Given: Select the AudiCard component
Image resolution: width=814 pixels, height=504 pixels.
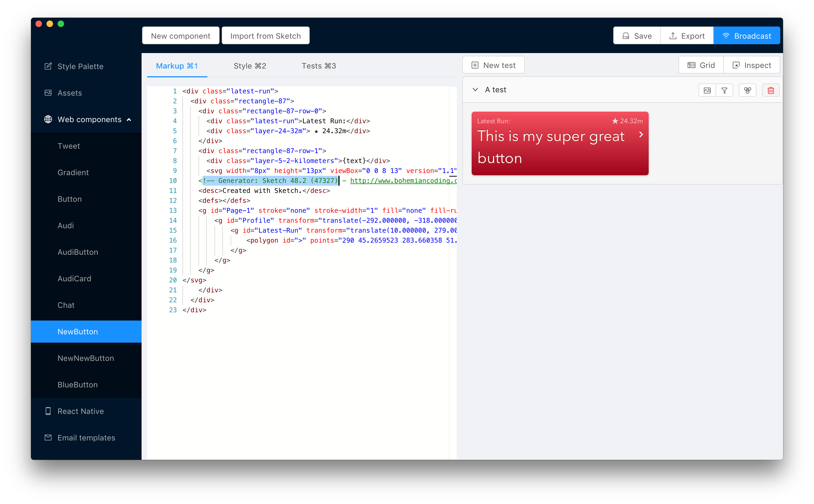Looking at the screenshot, I should 74,279.
